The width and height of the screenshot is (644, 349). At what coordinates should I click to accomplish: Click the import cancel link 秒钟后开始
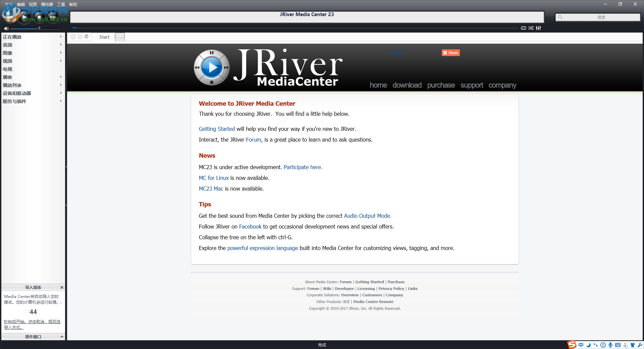tap(32, 325)
